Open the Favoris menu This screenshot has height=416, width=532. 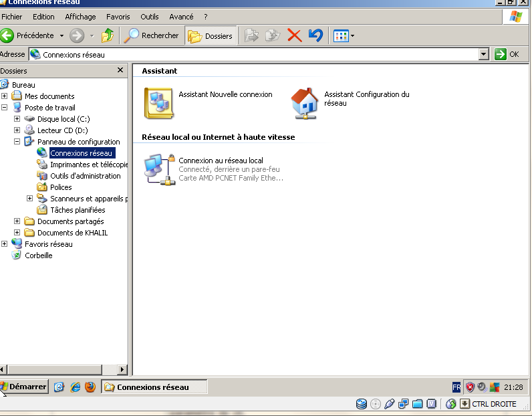tap(118, 16)
